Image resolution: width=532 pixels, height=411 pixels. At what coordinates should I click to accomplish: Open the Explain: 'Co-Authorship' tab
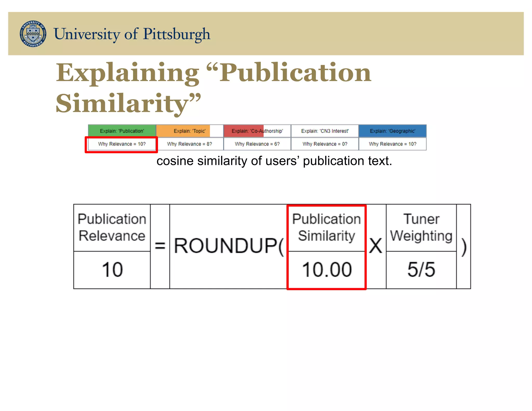click(257, 131)
